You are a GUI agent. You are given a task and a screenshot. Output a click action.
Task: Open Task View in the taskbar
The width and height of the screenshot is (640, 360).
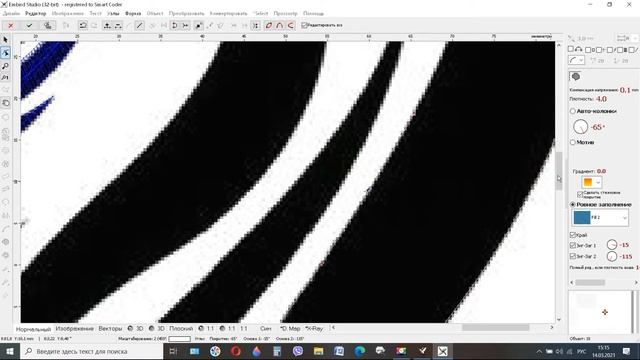coord(173,351)
